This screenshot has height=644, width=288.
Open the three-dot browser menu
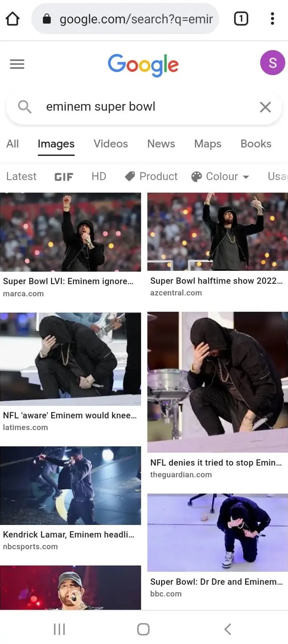272,18
